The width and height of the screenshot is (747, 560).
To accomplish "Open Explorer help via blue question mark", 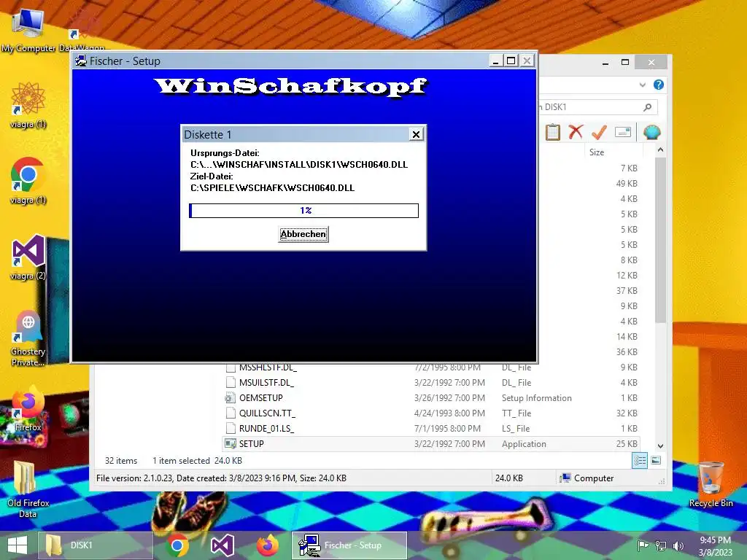I will [x=659, y=85].
